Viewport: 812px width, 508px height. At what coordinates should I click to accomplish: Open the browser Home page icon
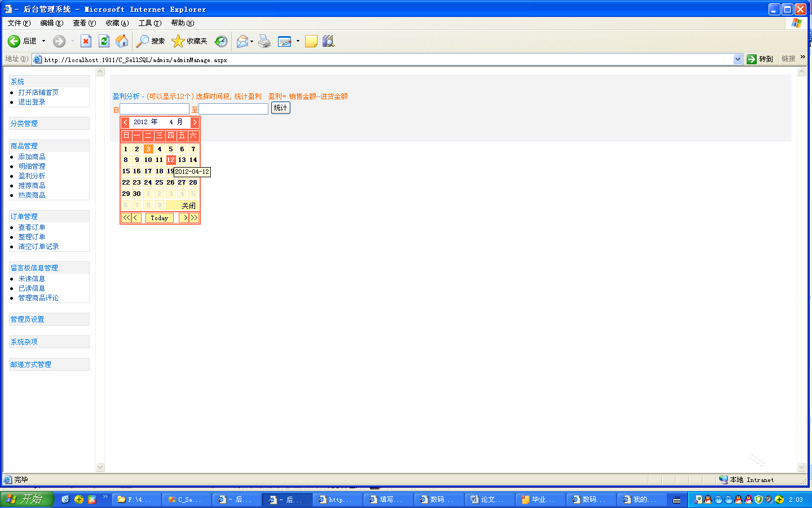point(122,41)
